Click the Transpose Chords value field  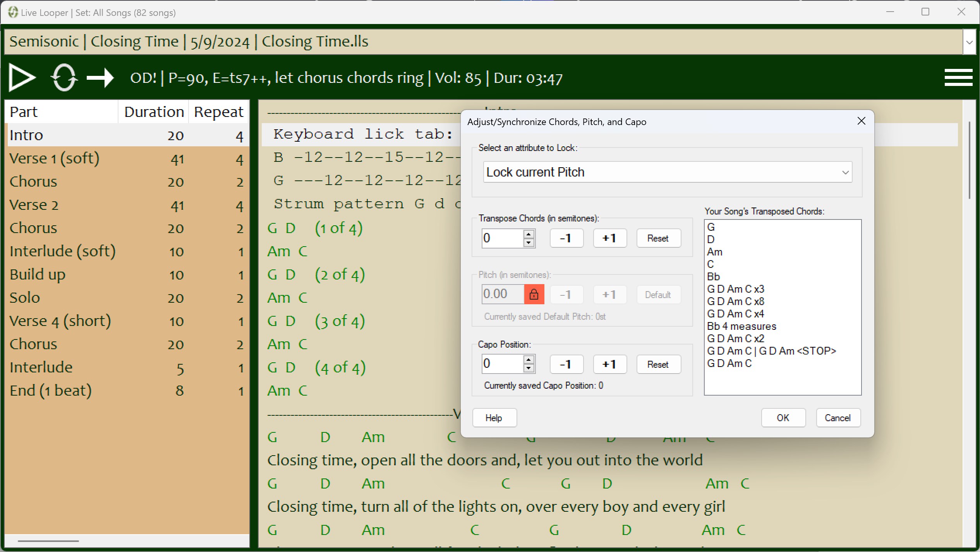click(x=502, y=238)
